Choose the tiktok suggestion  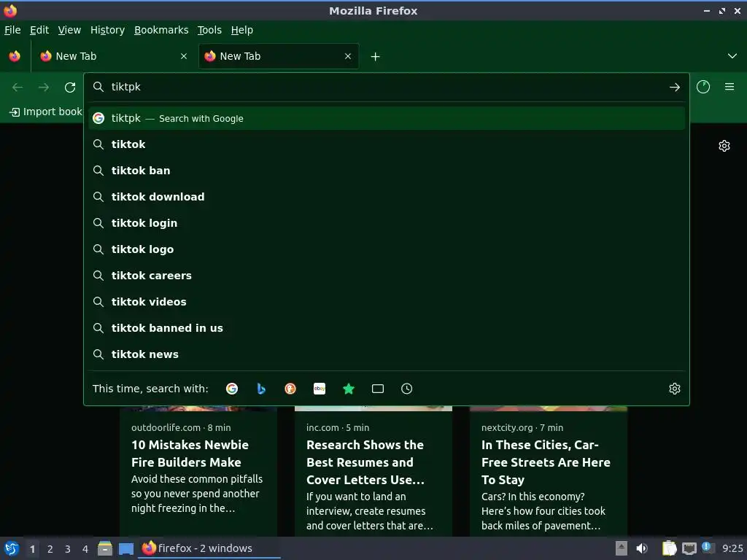click(x=387, y=144)
